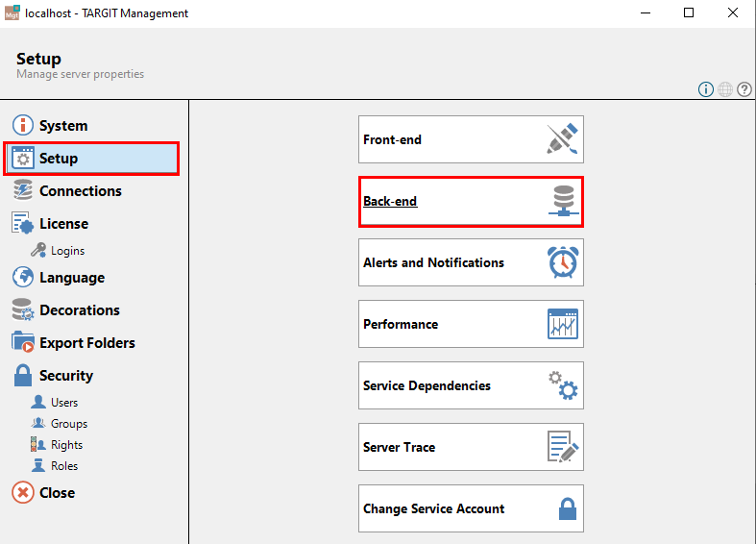Click the Rights traffic light icon
The height and width of the screenshot is (544, 756).
(38, 444)
